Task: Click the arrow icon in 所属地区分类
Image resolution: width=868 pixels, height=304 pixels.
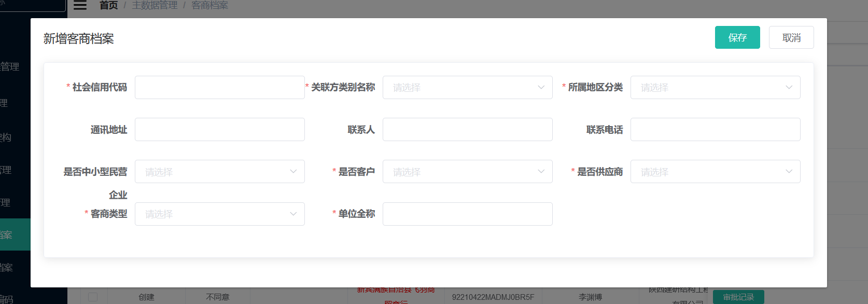Action: (789, 87)
